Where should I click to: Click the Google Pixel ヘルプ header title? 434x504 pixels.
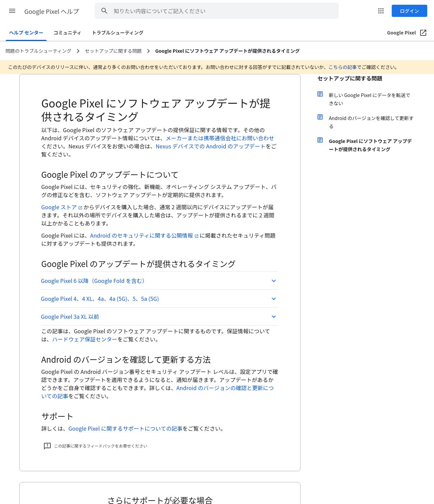click(x=52, y=11)
